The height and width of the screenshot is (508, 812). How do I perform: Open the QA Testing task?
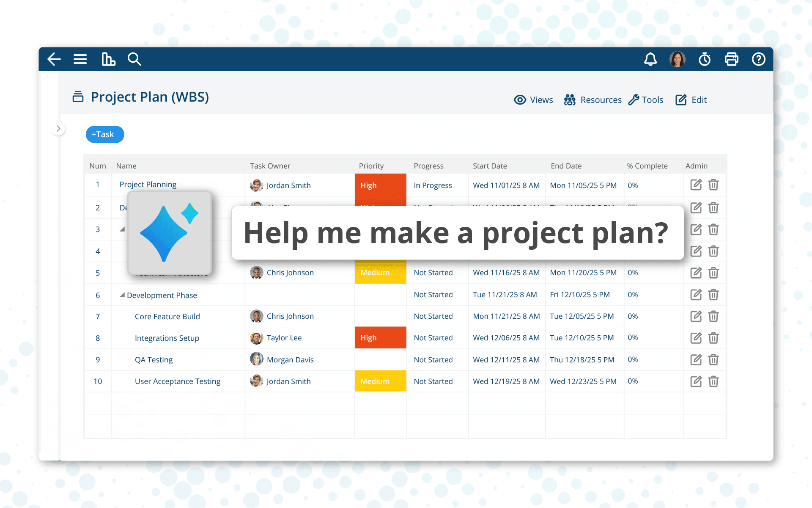pos(154,360)
